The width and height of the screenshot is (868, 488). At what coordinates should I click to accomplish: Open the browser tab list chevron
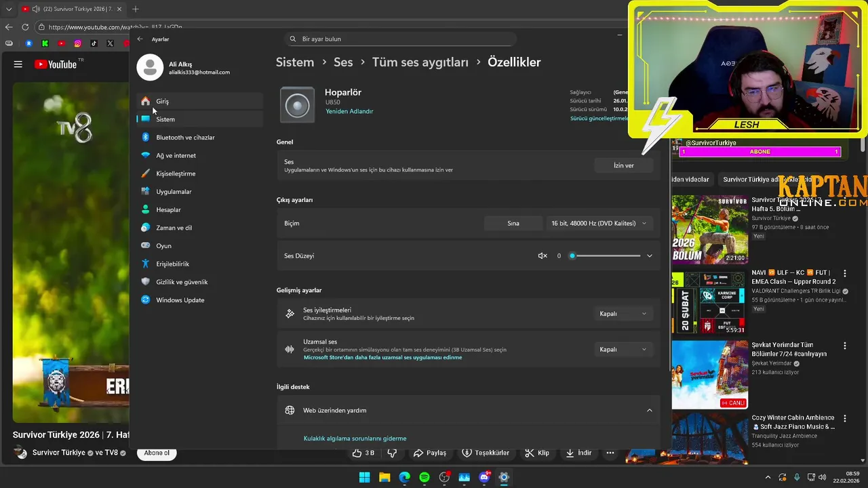pyautogui.click(x=9, y=9)
